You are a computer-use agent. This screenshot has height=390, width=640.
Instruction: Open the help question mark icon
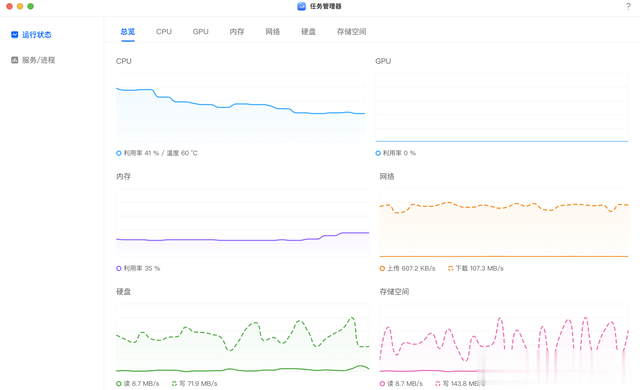(628, 7)
